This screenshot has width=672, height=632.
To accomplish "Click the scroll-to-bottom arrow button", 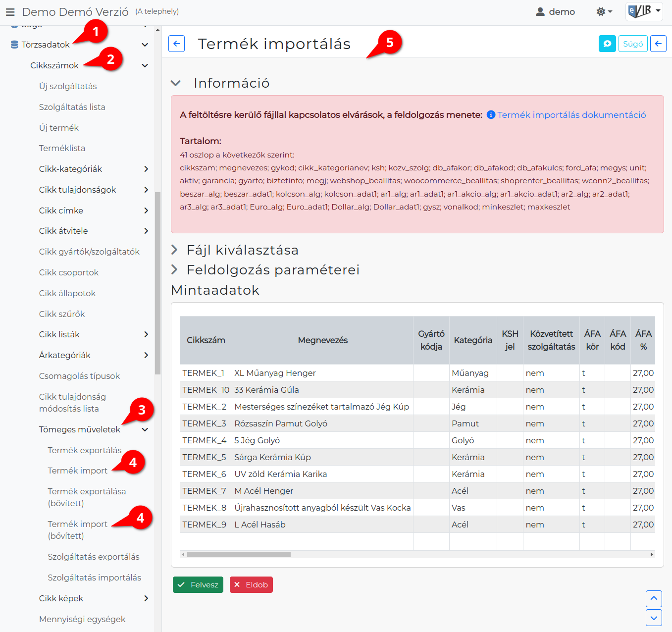I will click(x=654, y=618).
